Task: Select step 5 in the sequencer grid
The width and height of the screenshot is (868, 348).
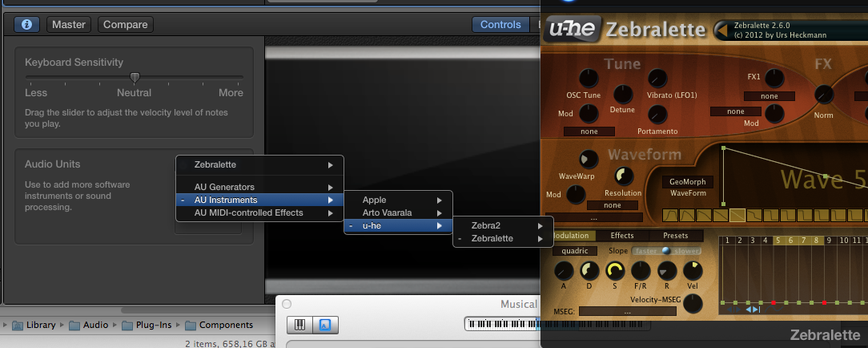Action: click(x=778, y=241)
